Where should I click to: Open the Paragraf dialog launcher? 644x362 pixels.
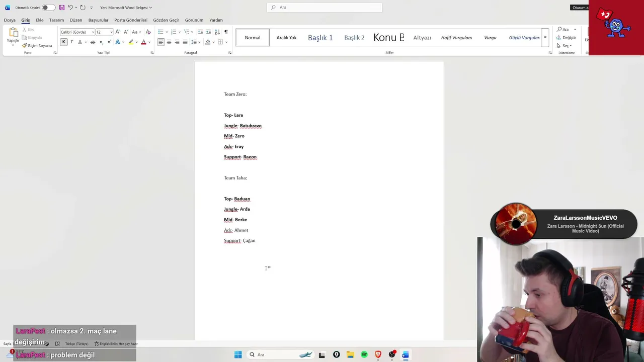pyautogui.click(x=230, y=53)
